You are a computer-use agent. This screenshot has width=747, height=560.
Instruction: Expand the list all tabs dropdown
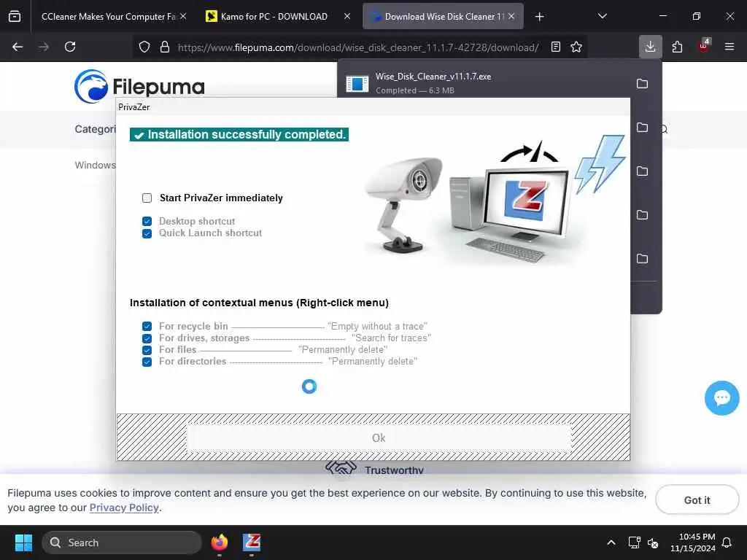[602, 16]
